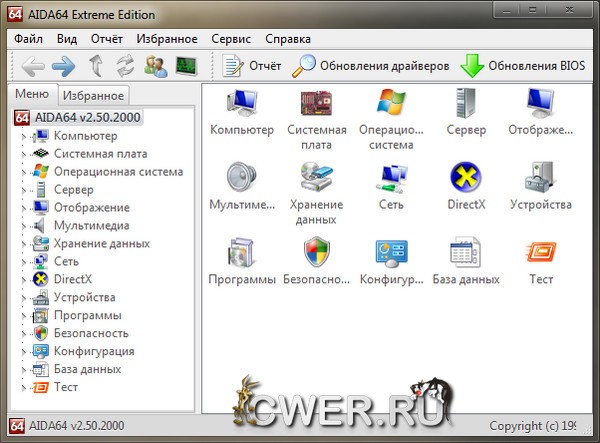This screenshot has height=443, width=600.
Task: Select the Тест benchmark icon in main panel
Action: (541, 255)
